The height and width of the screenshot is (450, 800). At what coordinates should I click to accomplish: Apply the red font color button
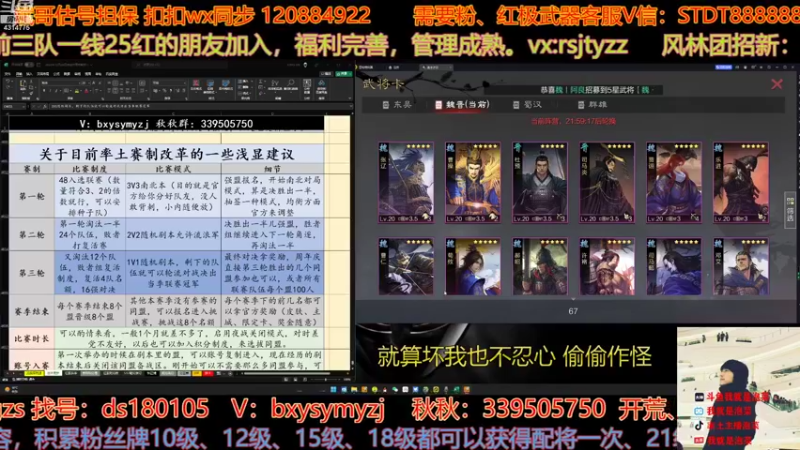pyautogui.click(x=87, y=91)
